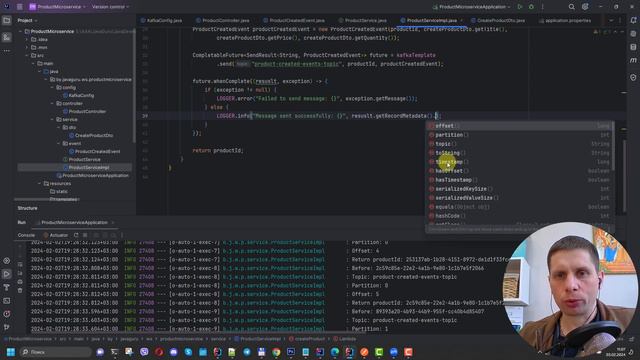
Task: Switch to the application.properties tab
Action: 565,20
